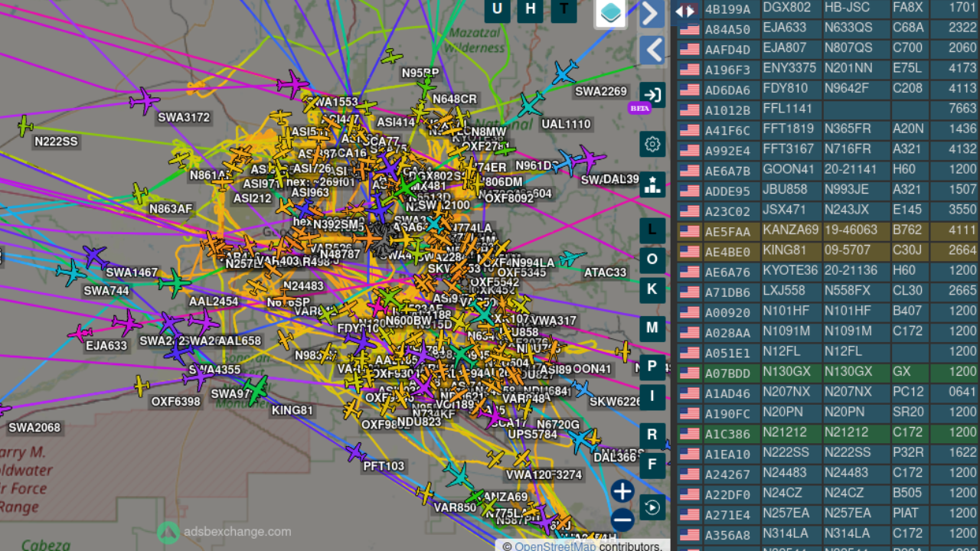Expand the sidebar with the left chevron
This screenshot has height=551, width=980.
click(x=652, y=51)
